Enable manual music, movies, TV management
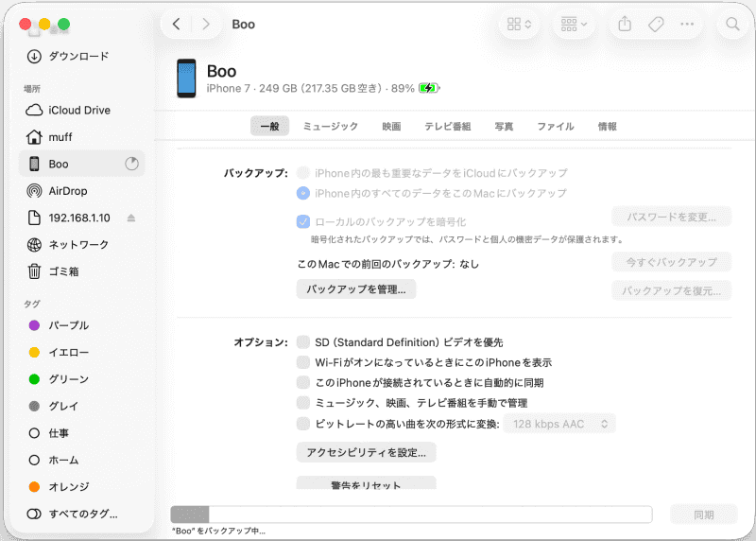Image resolution: width=756 pixels, height=541 pixels. tap(302, 403)
